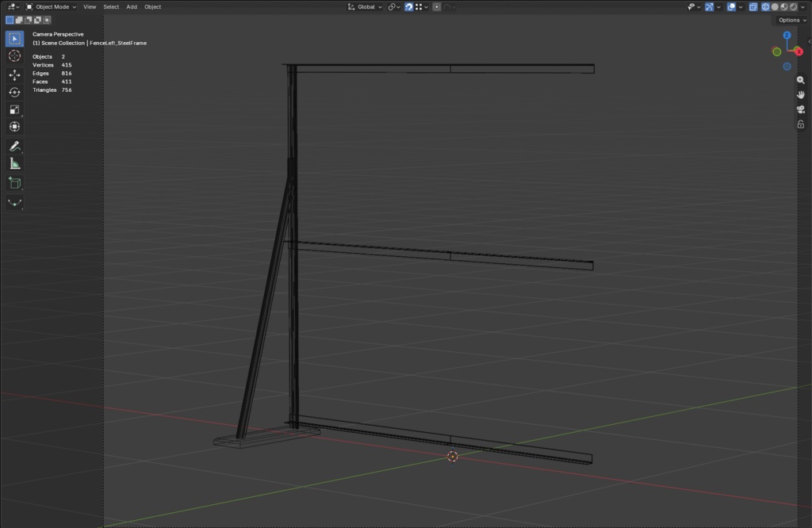Toggle camera view icon in viewport

[x=801, y=109]
